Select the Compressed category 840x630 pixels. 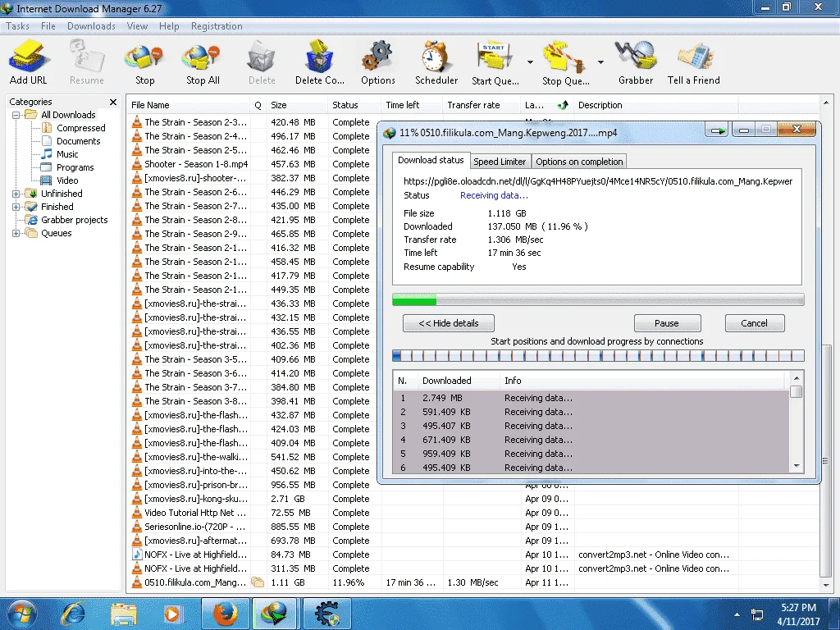pyautogui.click(x=80, y=128)
